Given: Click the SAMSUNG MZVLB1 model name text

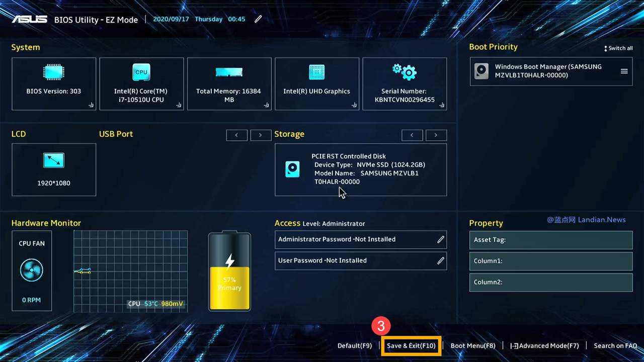Looking at the screenshot, I should (x=366, y=177).
